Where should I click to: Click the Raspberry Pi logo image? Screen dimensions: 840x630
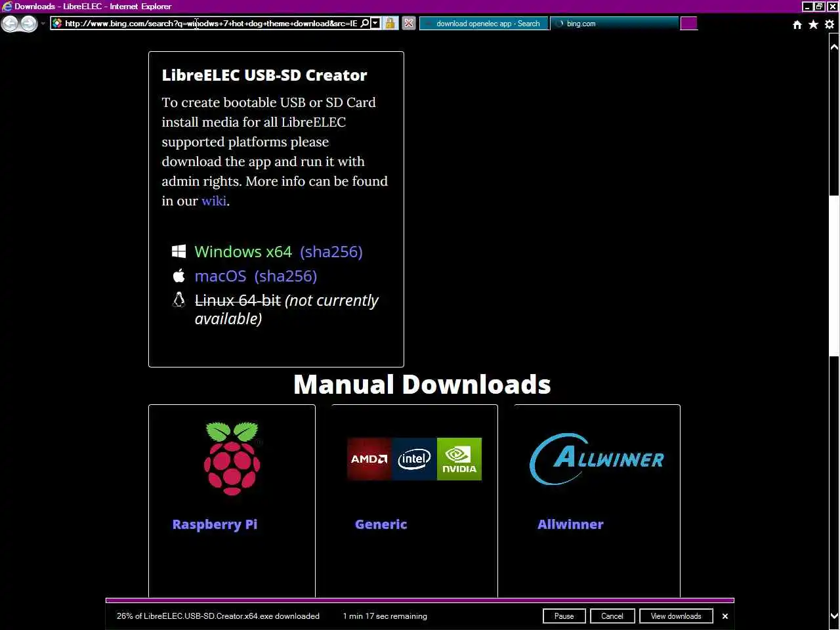(232, 458)
